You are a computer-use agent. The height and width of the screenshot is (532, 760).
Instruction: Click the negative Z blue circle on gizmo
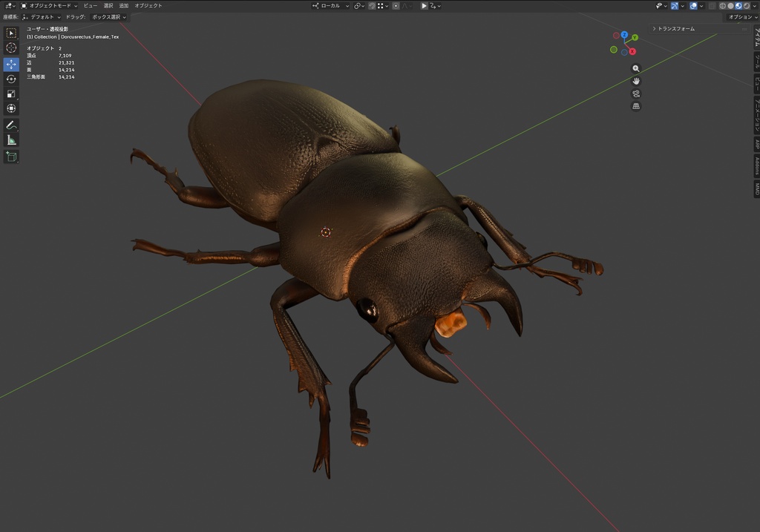pos(624,53)
